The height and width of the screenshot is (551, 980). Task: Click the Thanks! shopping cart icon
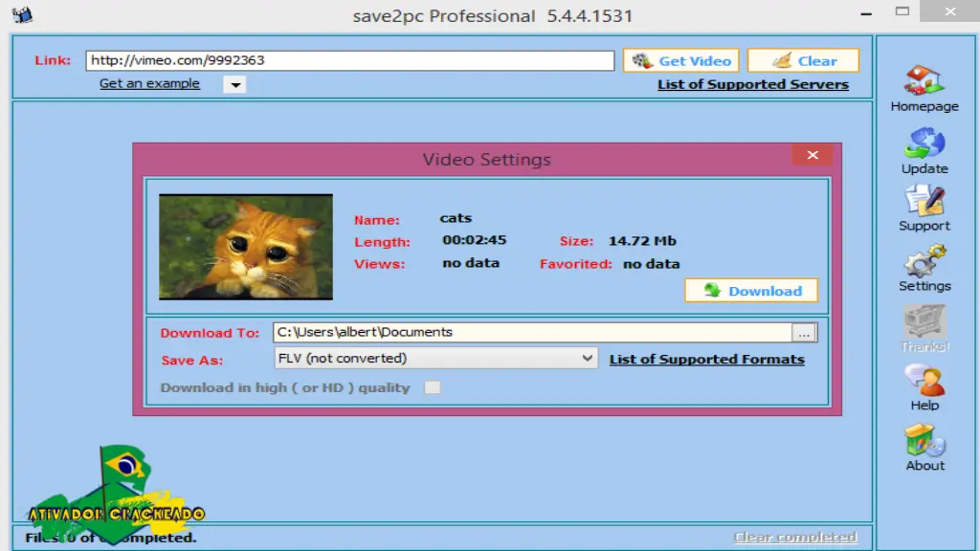(924, 321)
